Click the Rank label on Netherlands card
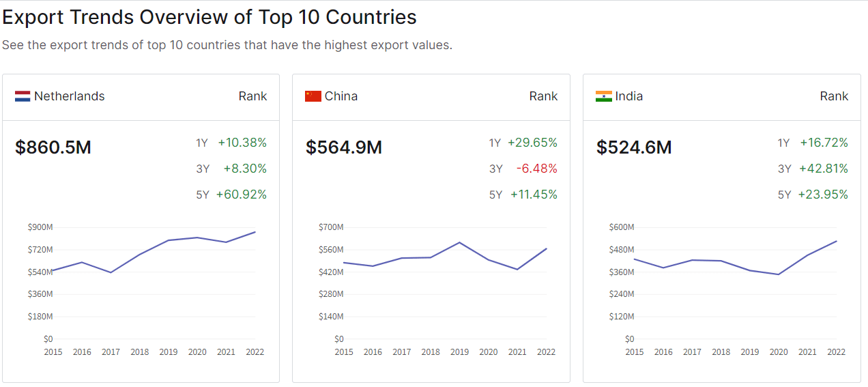Viewport: 868px width, 387px height. (252, 96)
